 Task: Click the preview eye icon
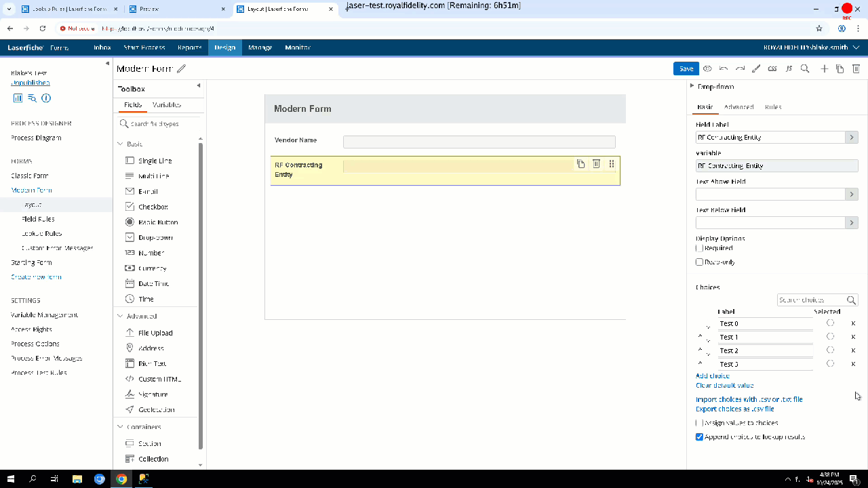click(707, 68)
